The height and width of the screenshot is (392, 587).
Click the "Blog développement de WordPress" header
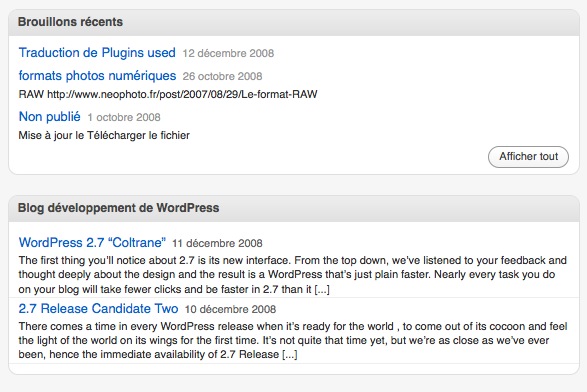(294, 208)
